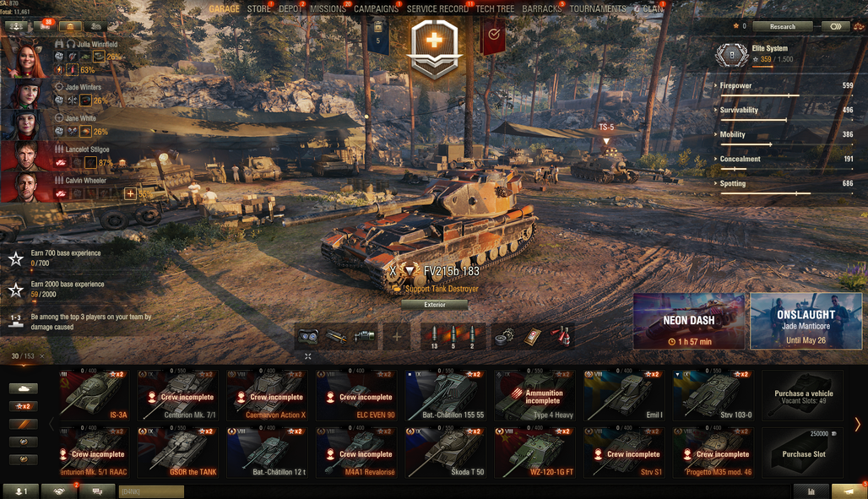This screenshot has width=868, height=499.
Task: Switch to the TECH TREE tab
Action: click(495, 8)
